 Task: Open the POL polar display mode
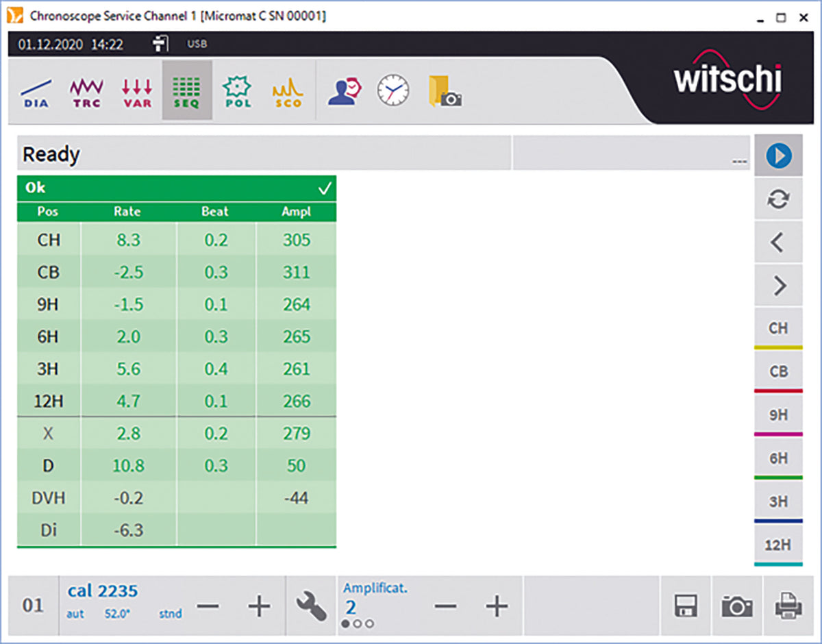point(237,92)
